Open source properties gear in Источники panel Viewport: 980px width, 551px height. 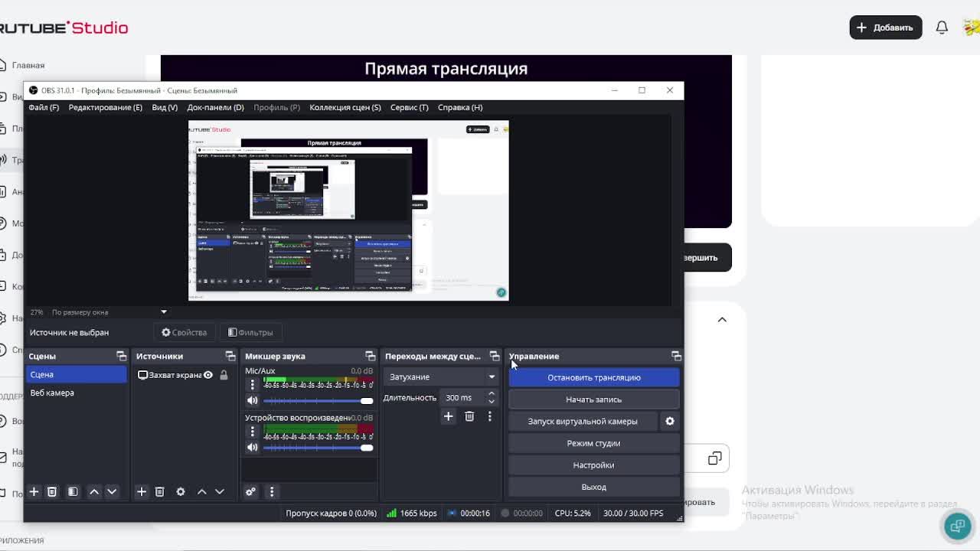181,491
